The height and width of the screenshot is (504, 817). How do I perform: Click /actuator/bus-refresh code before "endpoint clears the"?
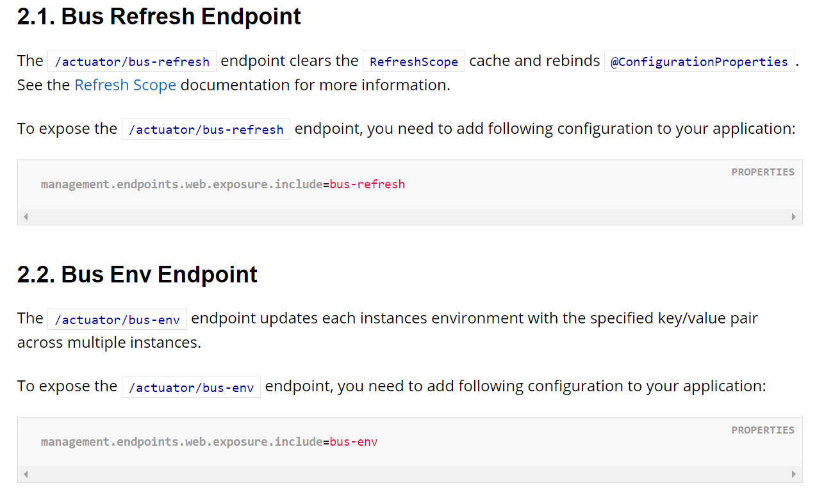coord(132,62)
